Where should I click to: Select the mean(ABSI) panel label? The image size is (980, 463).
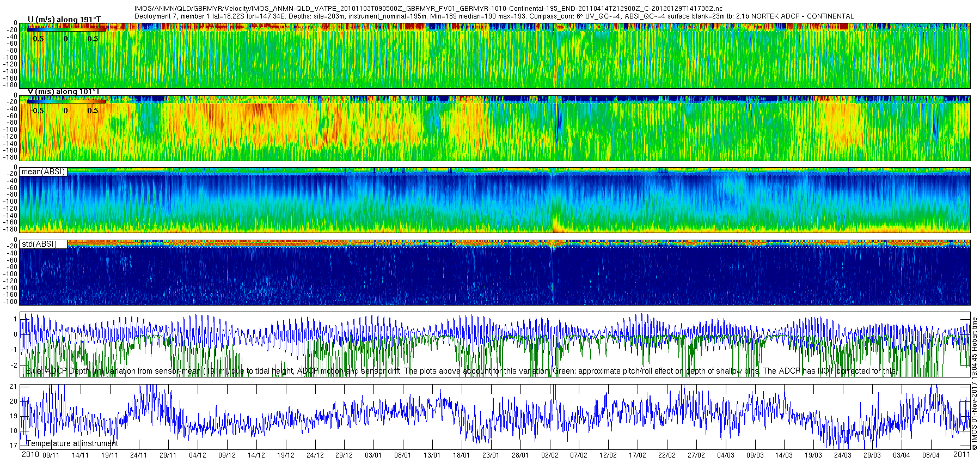point(43,172)
